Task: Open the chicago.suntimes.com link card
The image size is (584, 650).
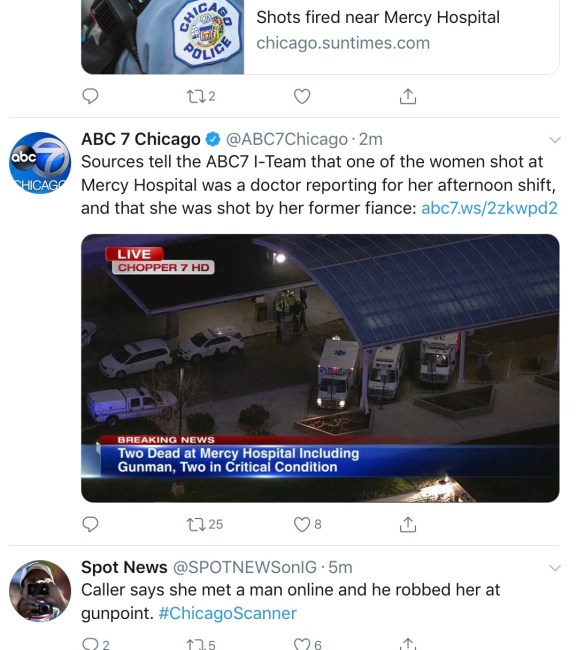Action: tap(320, 37)
